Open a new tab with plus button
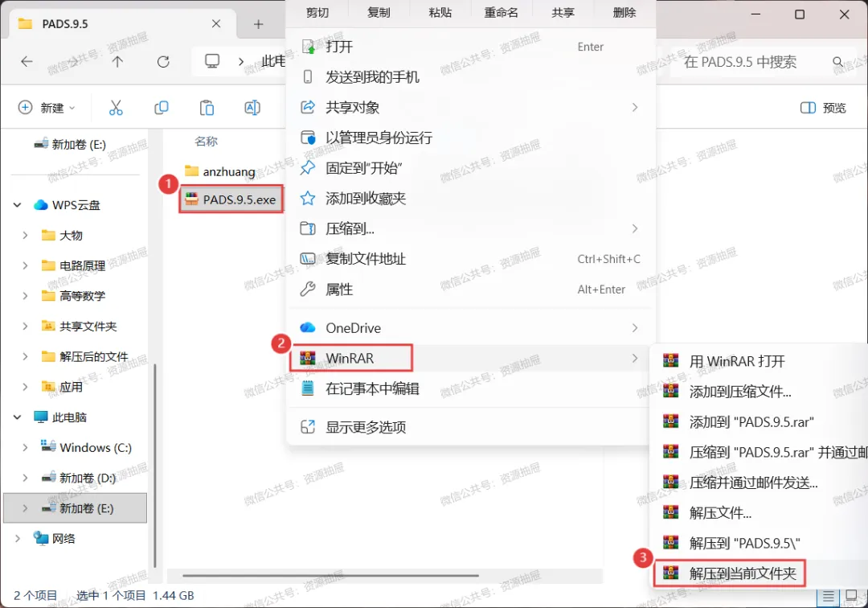 click(x=258, y=24)
